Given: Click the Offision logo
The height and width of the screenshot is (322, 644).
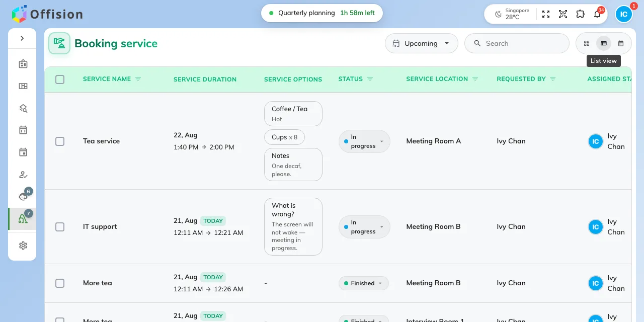Looking at the screenshot, I should coord(47,14).
